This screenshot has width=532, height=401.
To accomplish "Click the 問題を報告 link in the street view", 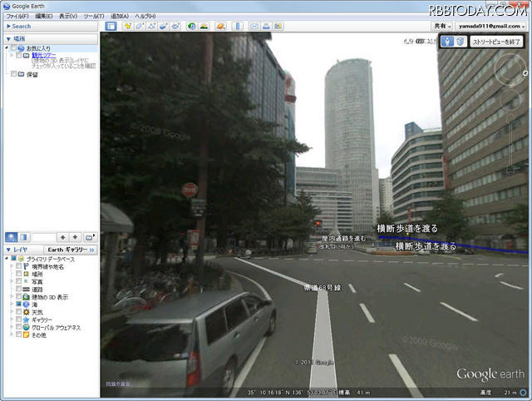I will click(x=118, y=384).
